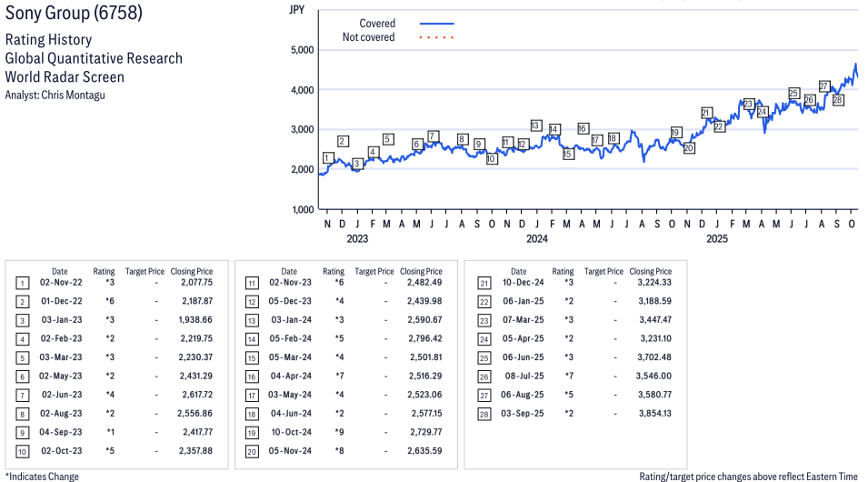Viewport: 868px width, 482px height.
Task: Click the blue Covered legend line
Action: coord(437,23)
